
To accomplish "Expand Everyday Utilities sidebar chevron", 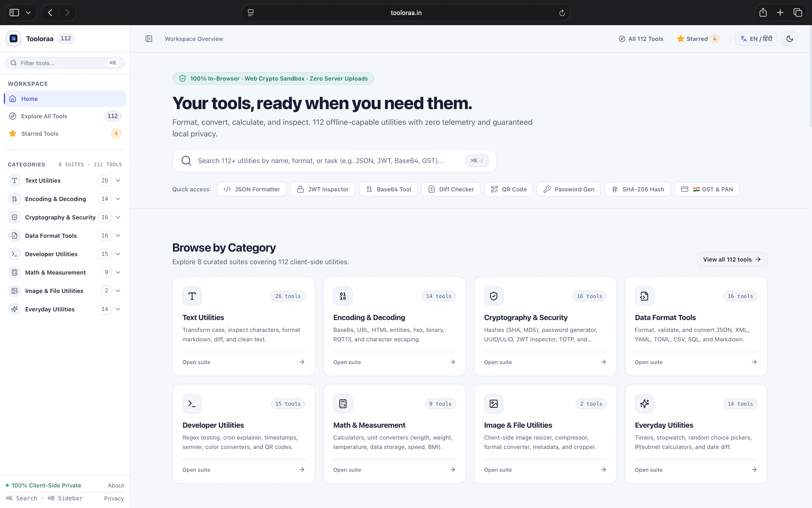I will [x=118, y=309].
